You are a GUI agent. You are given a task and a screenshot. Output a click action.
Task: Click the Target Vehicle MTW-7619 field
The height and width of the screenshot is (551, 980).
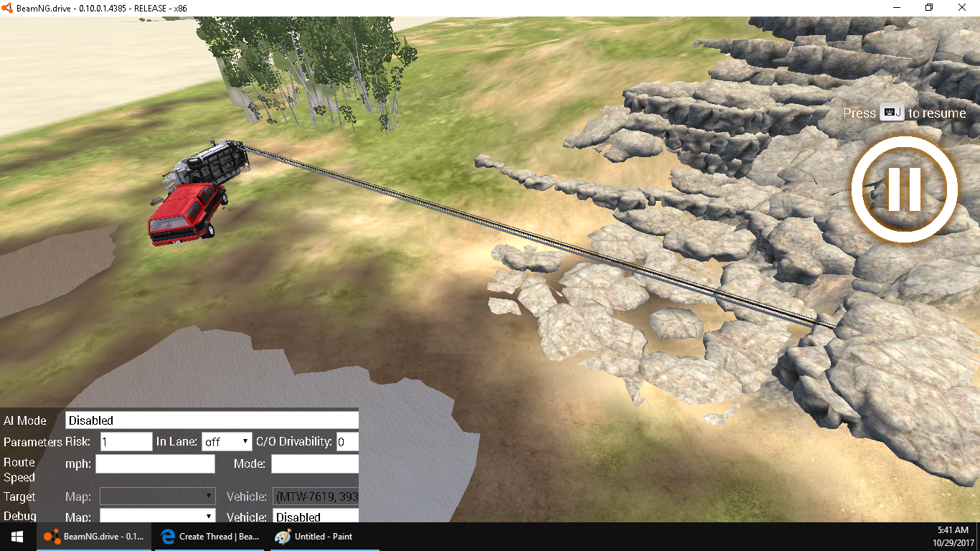[315, 496]
